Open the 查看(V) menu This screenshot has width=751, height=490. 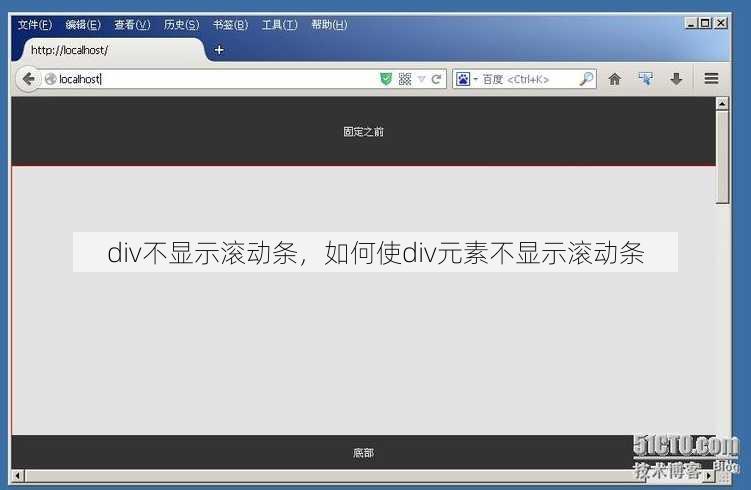pyautogui.click(x=132, y=24)
